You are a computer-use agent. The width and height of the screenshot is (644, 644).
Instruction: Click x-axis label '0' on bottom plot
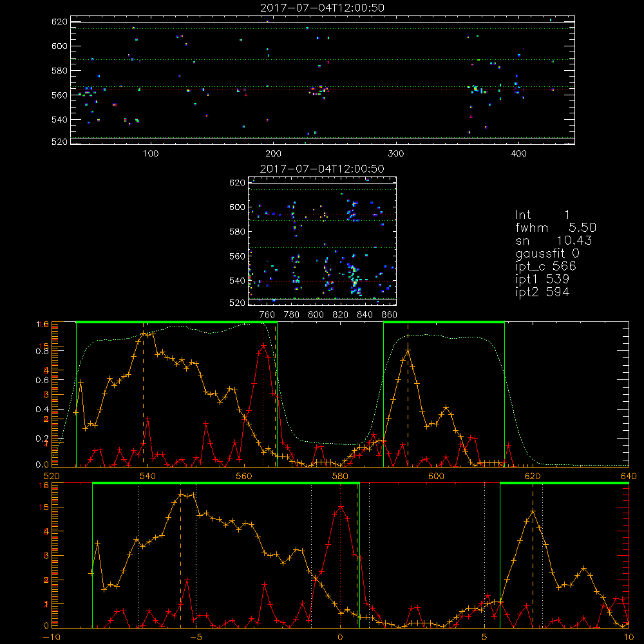click(340, 638)
